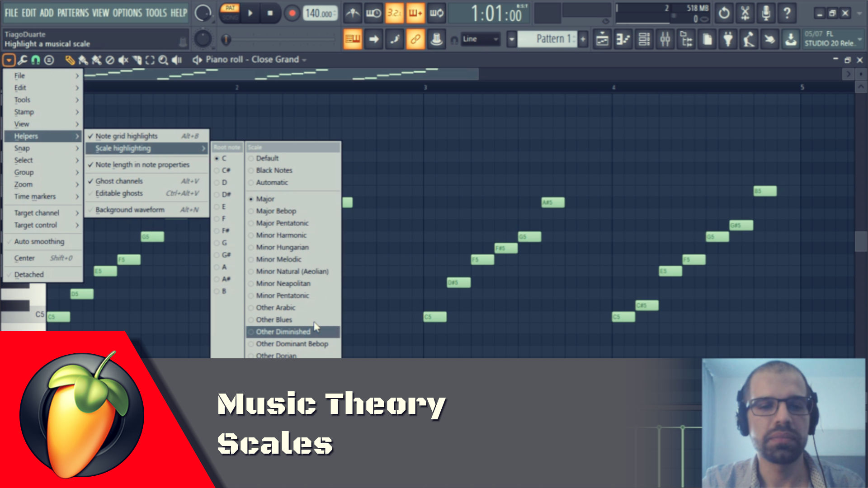
Task: Select root note G radio button
Action: coord(217,243)
